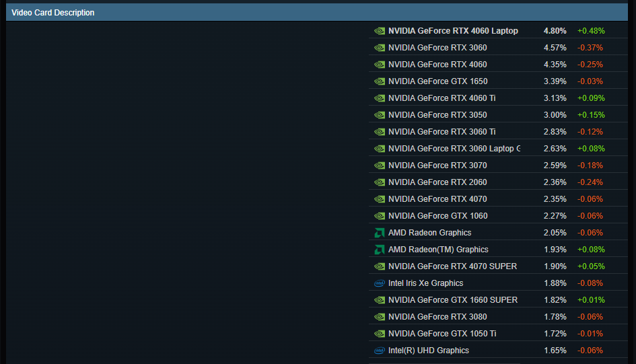Select NVIDIA GeForce GTX 1060 name
Viewport: 636px width, 364px height.
[x=438, y=216]
